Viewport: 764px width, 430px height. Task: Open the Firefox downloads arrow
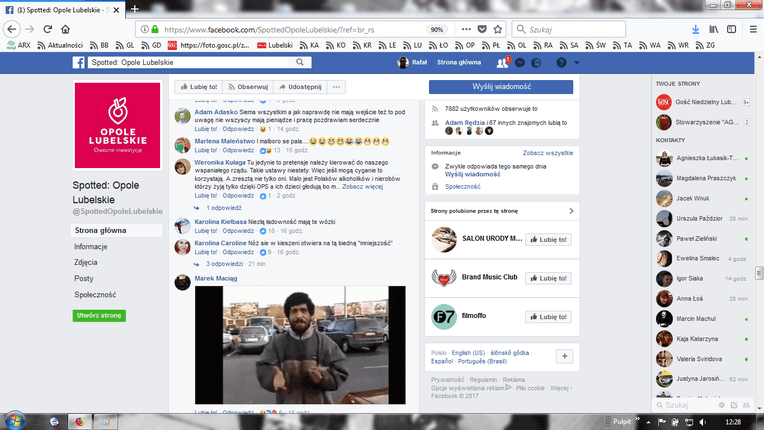pyautogui.click(x=695, y=29)
